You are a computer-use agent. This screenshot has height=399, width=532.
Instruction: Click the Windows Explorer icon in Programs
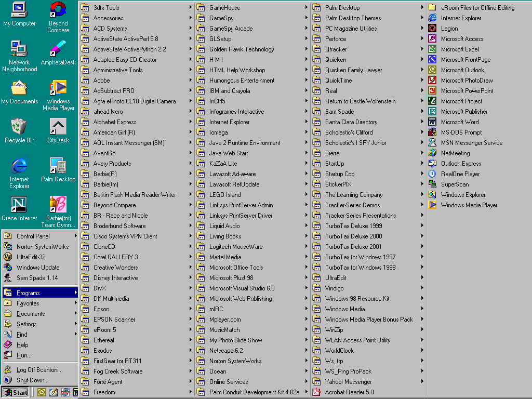pos(432,195)
